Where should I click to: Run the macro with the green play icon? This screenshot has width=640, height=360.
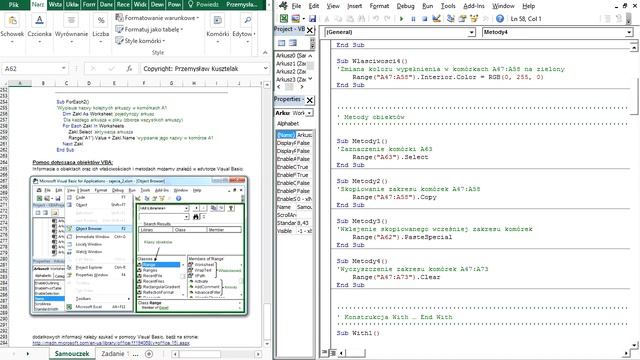click(x=402, y=18)
